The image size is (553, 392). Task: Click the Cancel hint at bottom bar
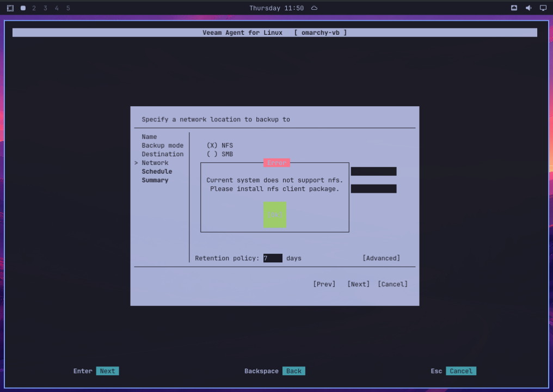[461, 371]
